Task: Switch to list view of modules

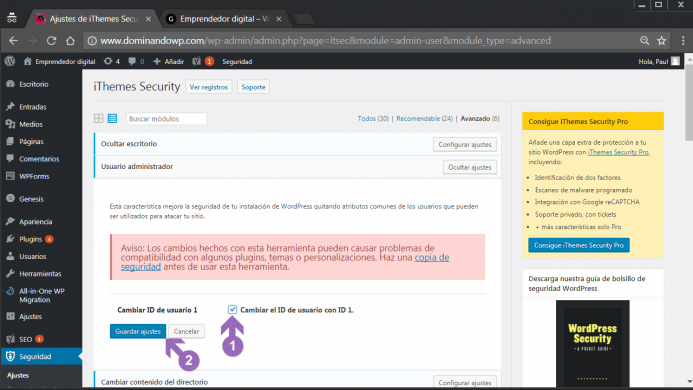Action: 112,119
